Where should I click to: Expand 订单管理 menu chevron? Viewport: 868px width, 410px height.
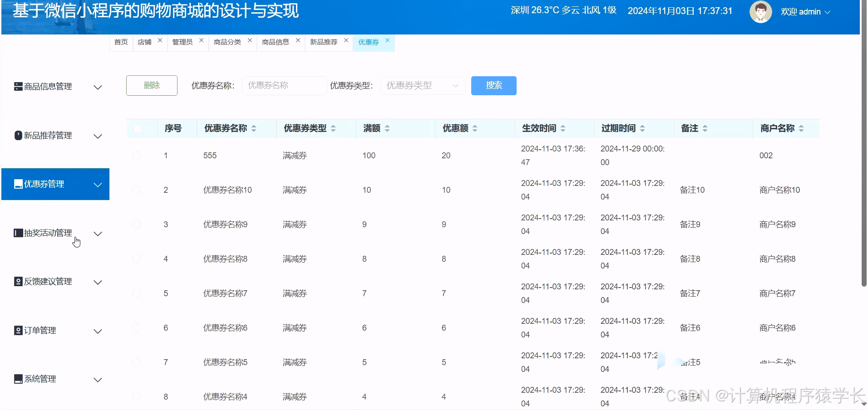click(x=98, y=332)
